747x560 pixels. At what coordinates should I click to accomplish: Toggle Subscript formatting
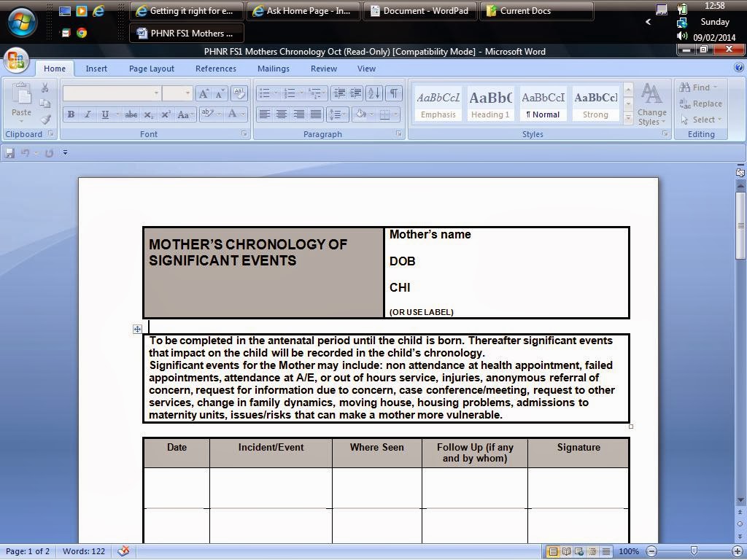[x=149, y=114]
